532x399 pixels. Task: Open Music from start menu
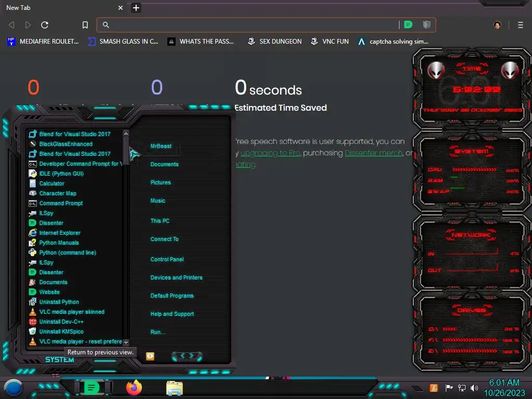point(158,201)
